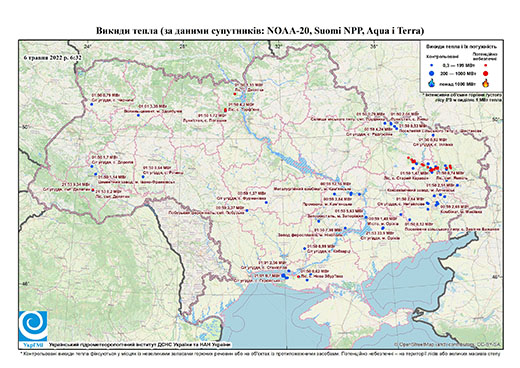Select the 8.82 MW marker in Kharkiv region

point(433,135)
